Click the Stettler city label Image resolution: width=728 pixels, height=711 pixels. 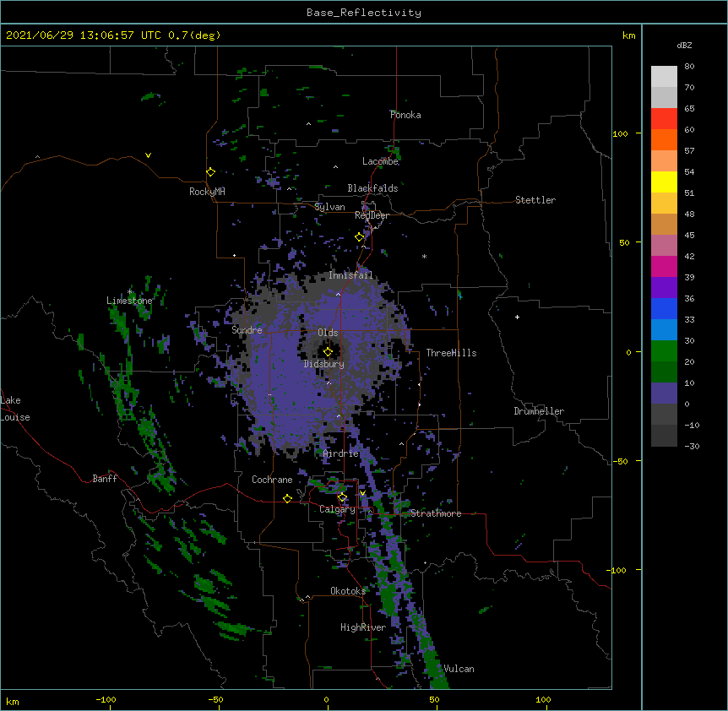[535, 200]
